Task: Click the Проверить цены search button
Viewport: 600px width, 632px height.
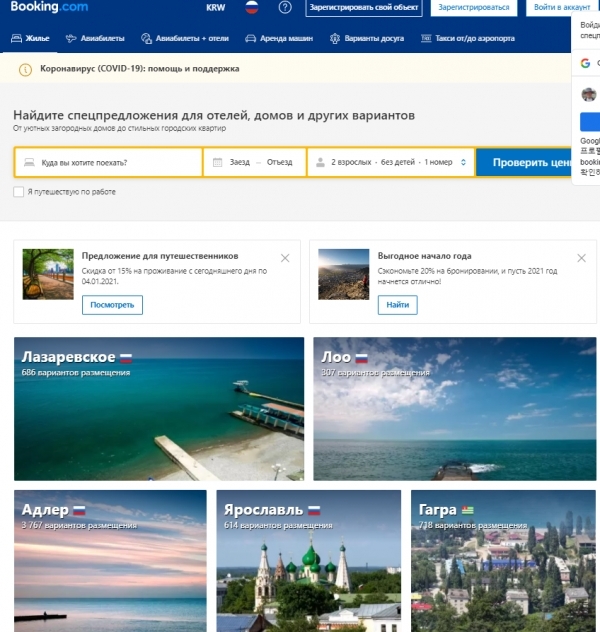Action: (524, 162)
